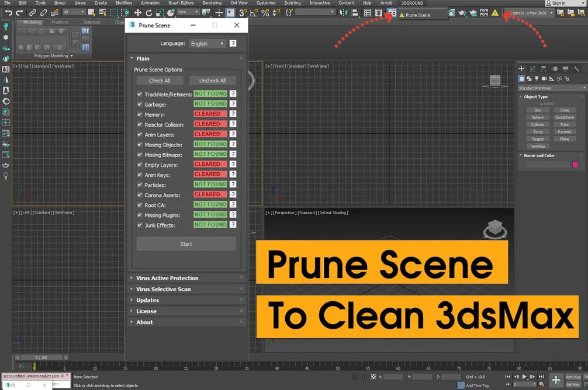
Task: Click the Check All button
Action: click(x=160, y=81)
